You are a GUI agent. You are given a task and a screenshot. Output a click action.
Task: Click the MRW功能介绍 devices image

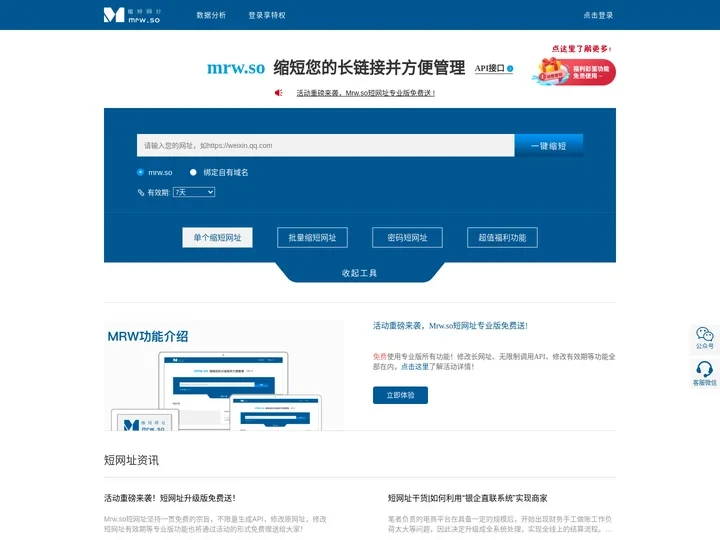224,376
